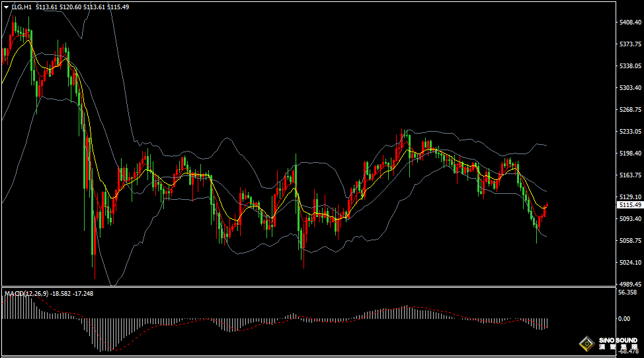The height and width of the screenshot is (358, 644).
Task: Click the 56.358 MACD scale label
Action: point(627,292)
